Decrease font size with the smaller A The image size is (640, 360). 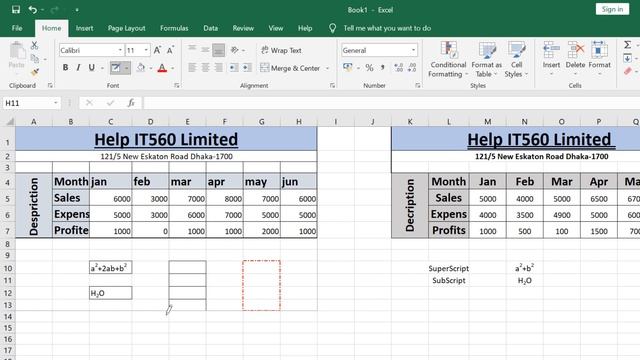tap(170, 50)
